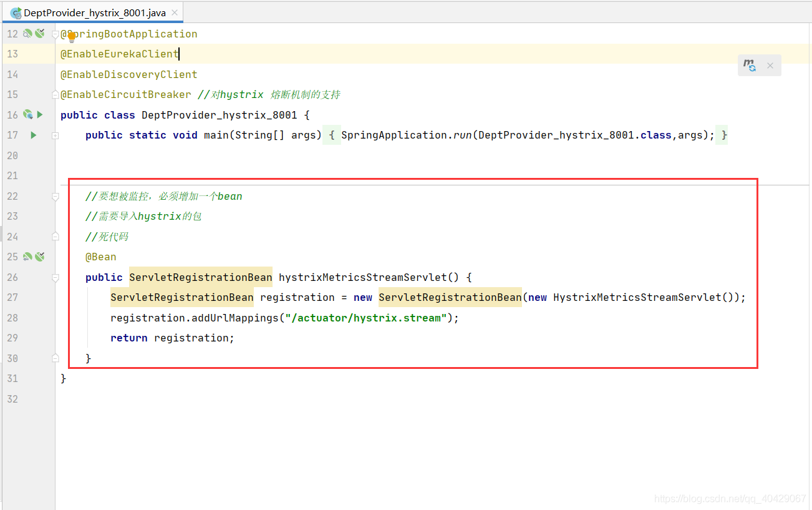This screenshot has width=812, height=510.
Task: Expand the folded main method body
Action: tap(55, 135)
